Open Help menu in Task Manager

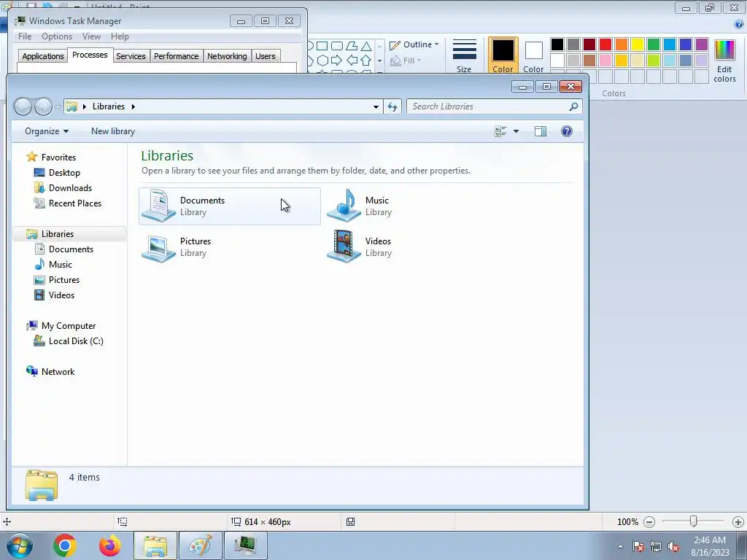tap(120, 36)
